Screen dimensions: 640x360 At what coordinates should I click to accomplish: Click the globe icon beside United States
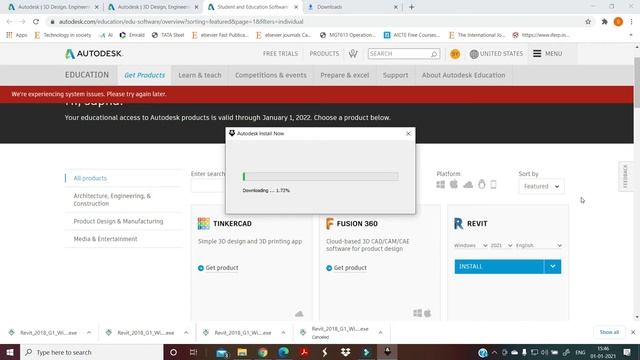click(473, 54)
